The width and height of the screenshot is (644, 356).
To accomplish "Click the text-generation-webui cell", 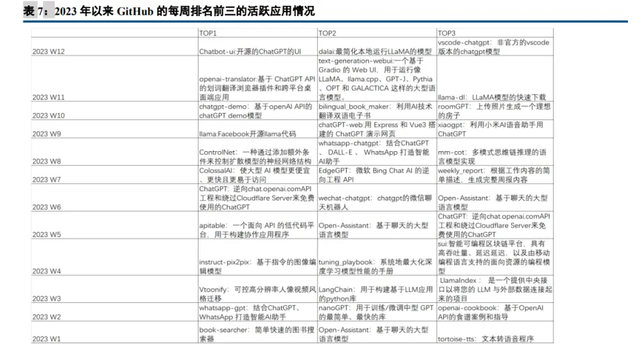I will [374, 79].
